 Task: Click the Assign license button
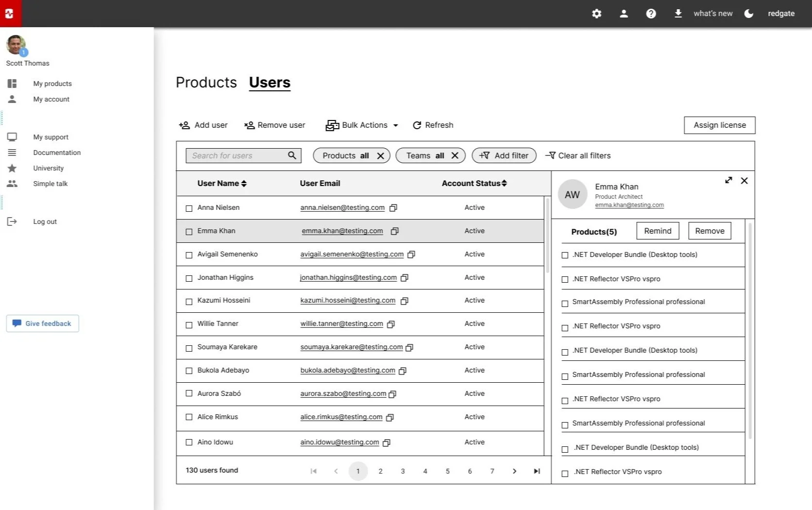pos(720,125)
